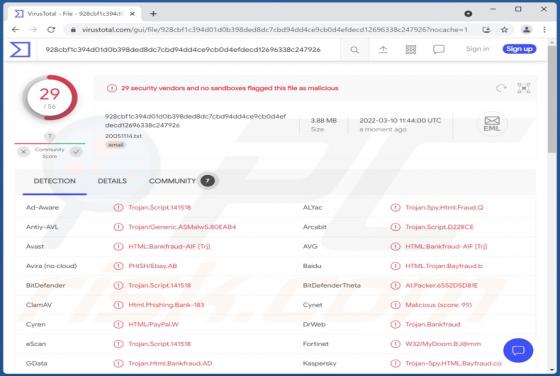Click the warning icon in malicious banner

point(111,88)
